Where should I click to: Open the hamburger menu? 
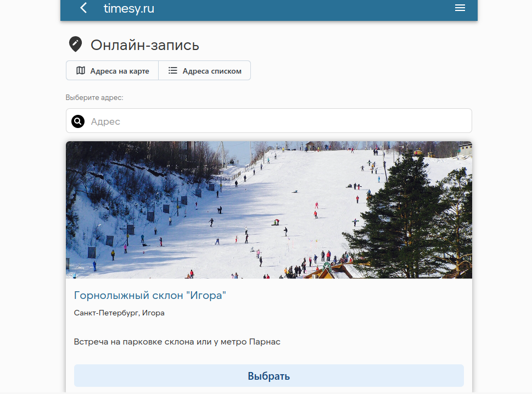click(x=460, y=8)
